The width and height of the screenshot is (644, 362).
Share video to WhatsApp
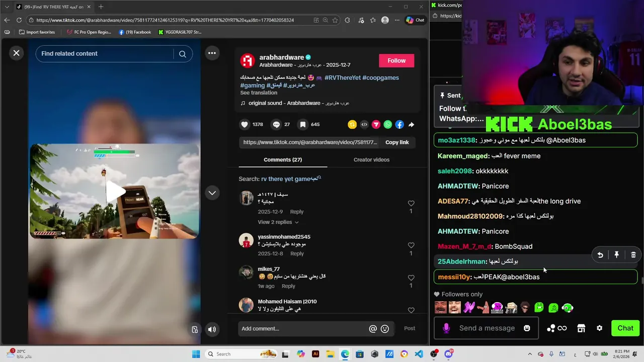[x=387, y=124]
